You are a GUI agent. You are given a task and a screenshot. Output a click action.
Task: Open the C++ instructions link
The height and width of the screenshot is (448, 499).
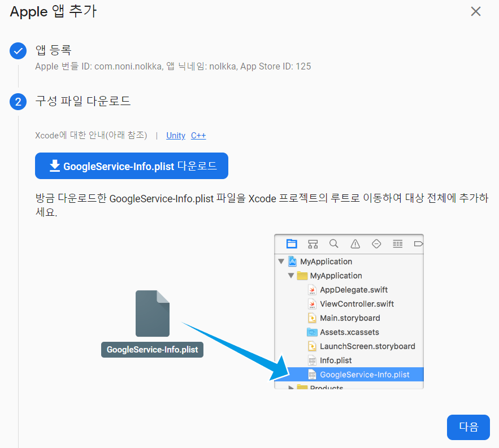click(x=198, y=136)
